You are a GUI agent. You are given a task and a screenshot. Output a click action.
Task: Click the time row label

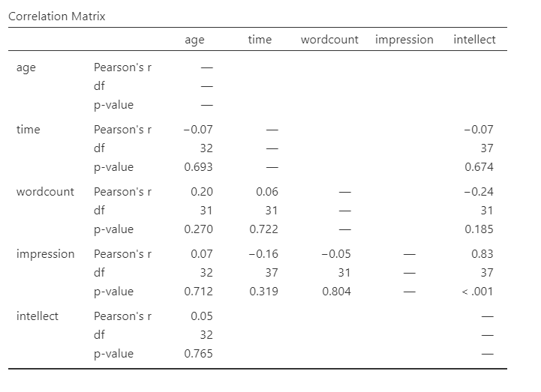click(x=29, y=130)
